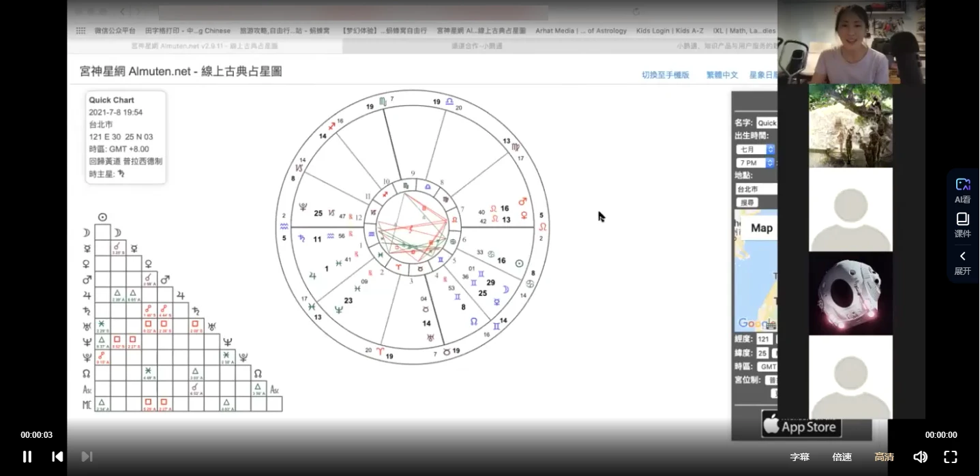980x476 pixels.
Task: Select the bottom blank avatar participant tile
Action: coord(850,377)
